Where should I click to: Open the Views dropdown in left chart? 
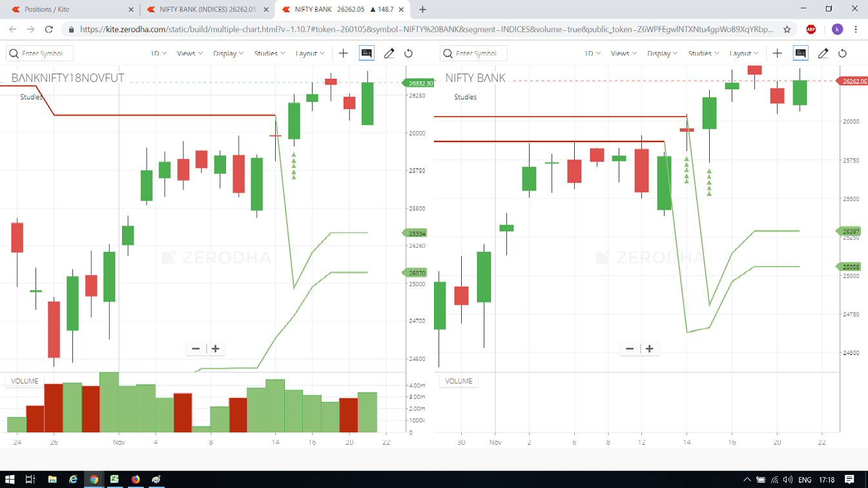[x=190, y=54]
